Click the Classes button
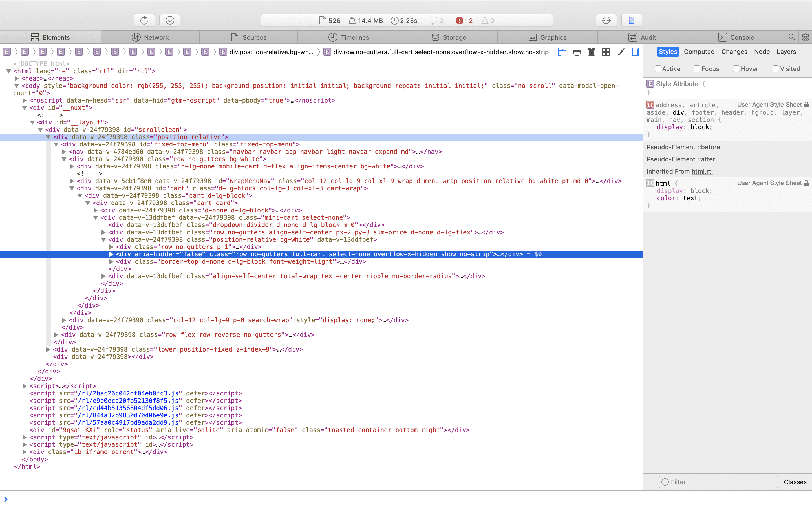 (795, 482)
